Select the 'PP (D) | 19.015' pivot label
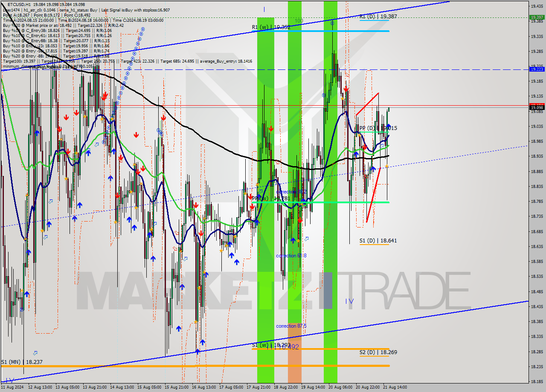546x392 pixels. tap(378, 128)
